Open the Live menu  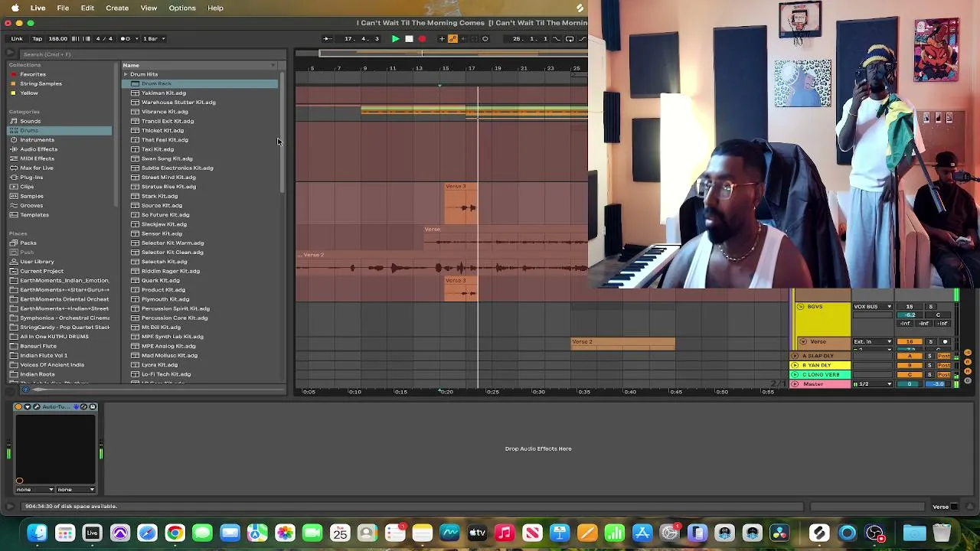click(x=38, y=8)
